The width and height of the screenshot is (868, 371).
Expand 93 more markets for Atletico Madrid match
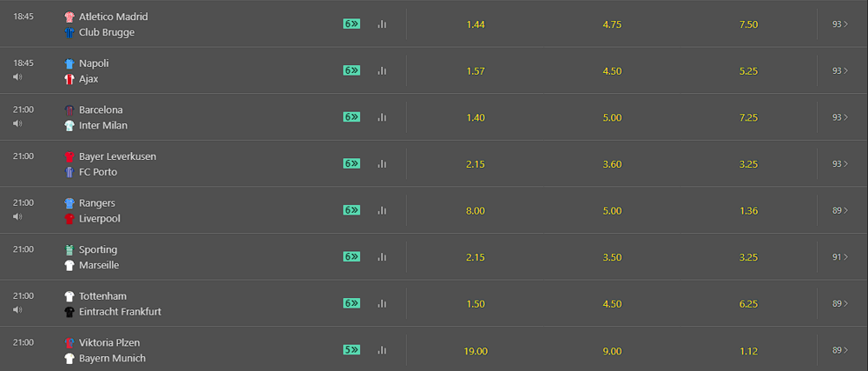[x=839, y=24]
